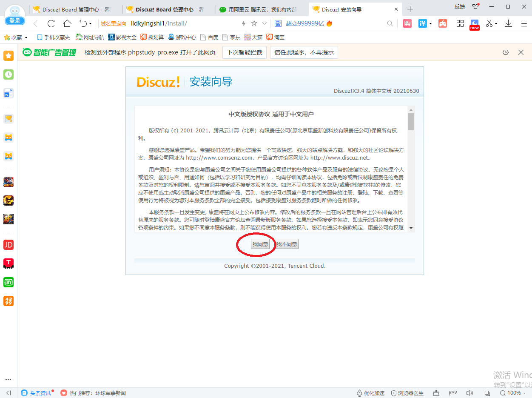Dismiss the ad notification bar
532x398 pixels.
pyautogui.click(x=521, y=52)
